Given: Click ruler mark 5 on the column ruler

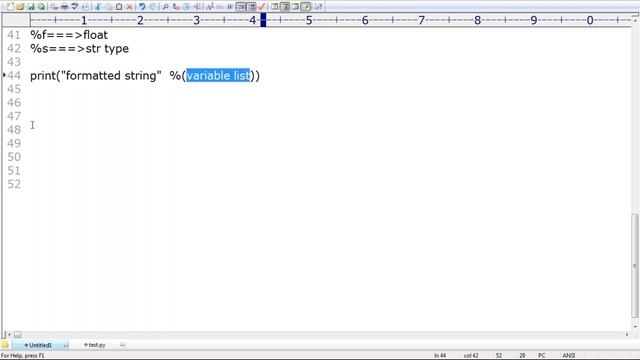Looking at the screenshot, I should tap(309, 20).
